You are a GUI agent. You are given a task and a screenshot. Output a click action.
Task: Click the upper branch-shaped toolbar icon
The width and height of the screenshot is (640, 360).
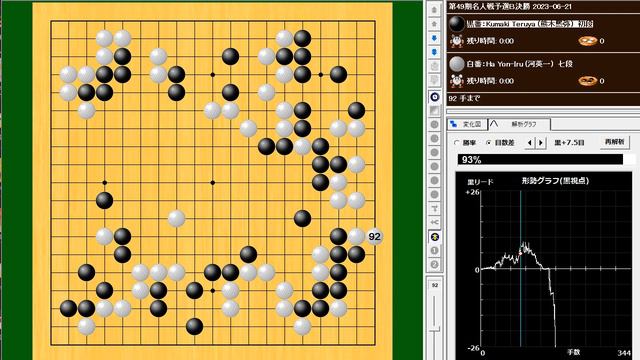point(435,209)
